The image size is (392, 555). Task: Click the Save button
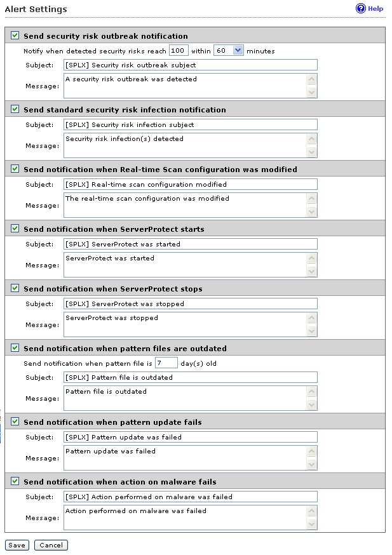click(x=17, y=545)
